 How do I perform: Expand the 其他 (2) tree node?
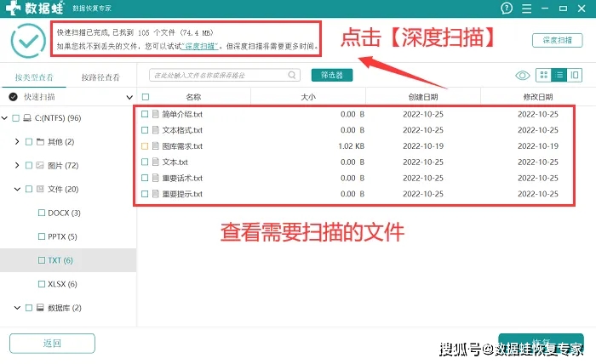tap(17, 142)
